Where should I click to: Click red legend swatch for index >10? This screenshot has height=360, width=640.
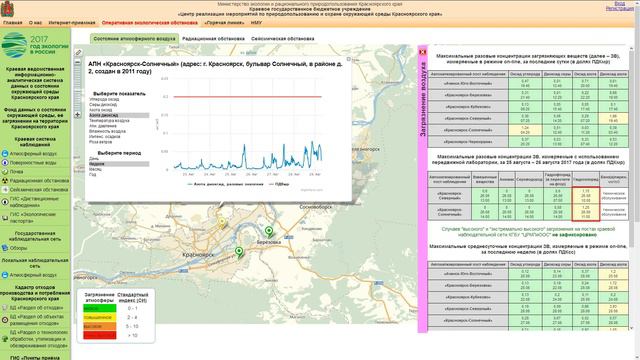[x=100, y=336]
